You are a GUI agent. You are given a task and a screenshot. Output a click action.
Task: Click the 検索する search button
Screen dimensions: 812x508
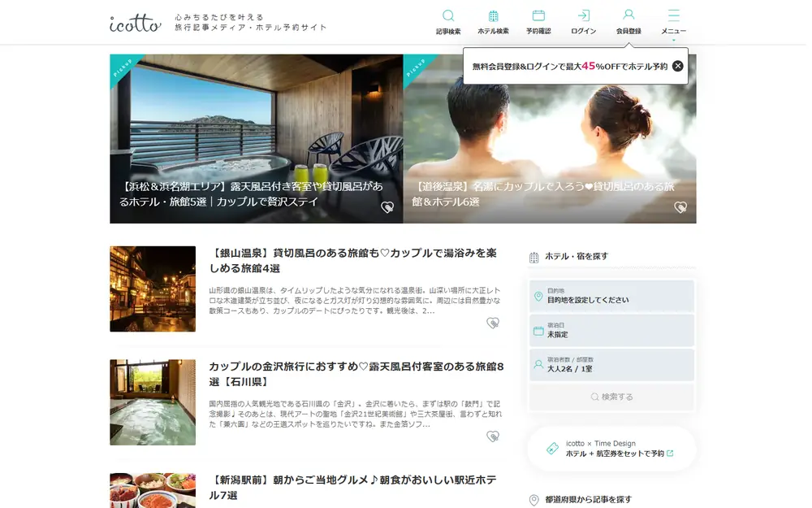click(x=611, y=397)
